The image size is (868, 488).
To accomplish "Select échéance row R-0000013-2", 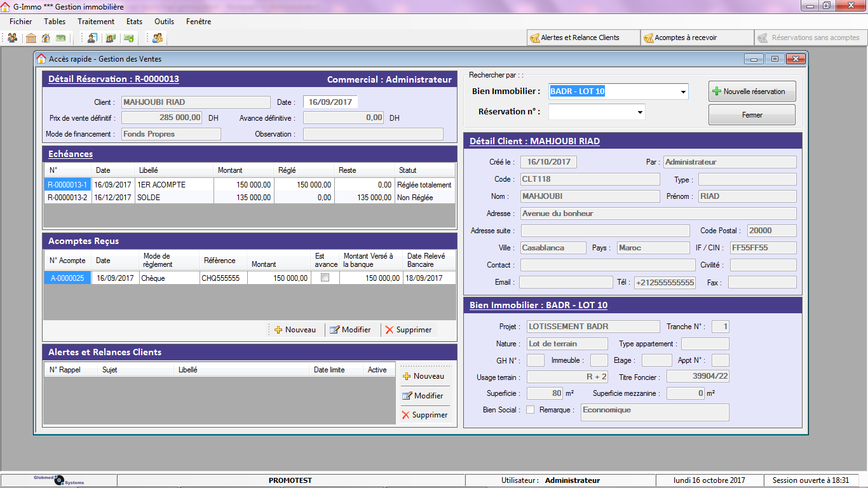I will [250, 198].
